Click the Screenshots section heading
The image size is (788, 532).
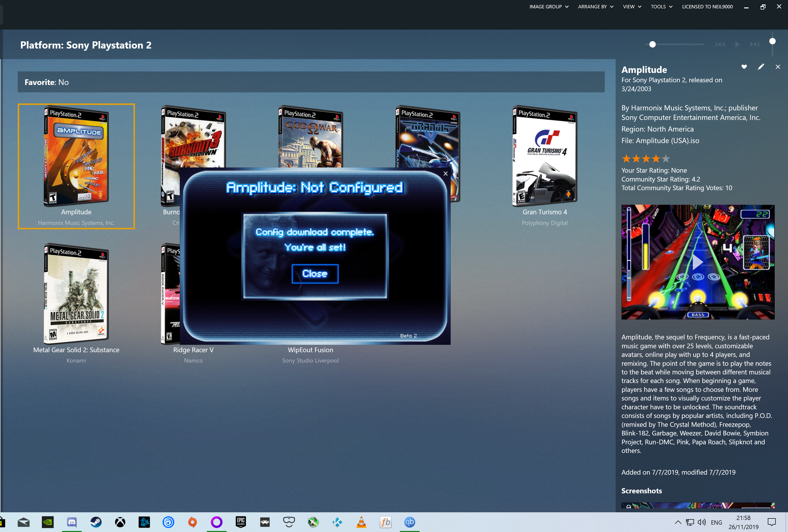click(x=641, y=491)
